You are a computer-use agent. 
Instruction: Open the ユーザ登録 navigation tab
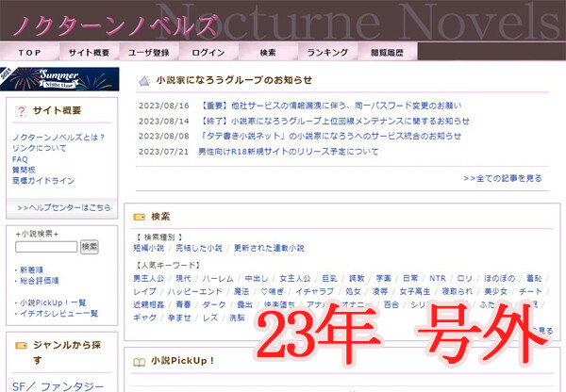(148, 52)
